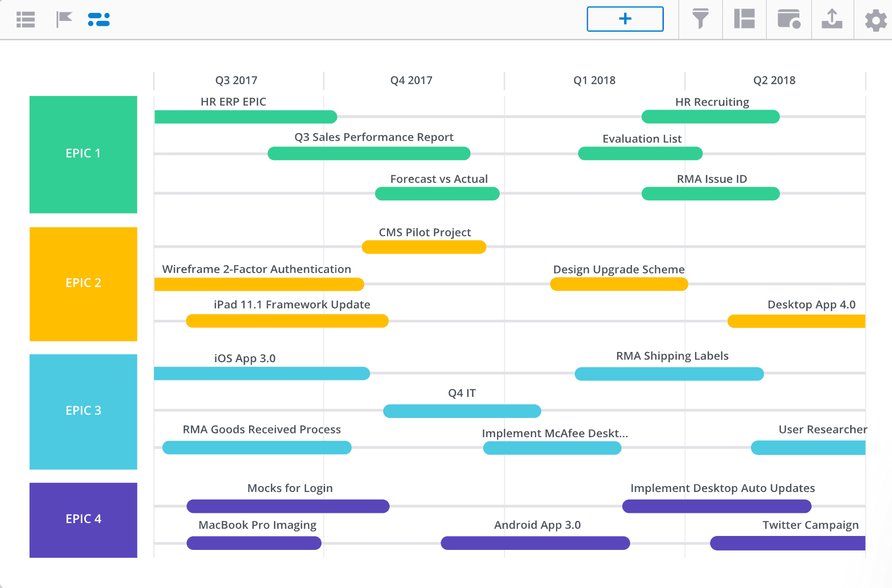Viewport: 892px width, 588px height.
Task: Open the layout panel icon
Action: coord(744,19)
